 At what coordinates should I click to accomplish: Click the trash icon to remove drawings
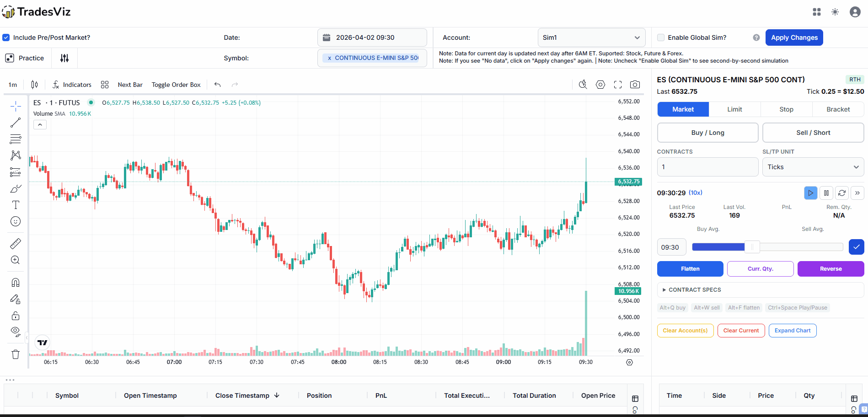point(16,354)
